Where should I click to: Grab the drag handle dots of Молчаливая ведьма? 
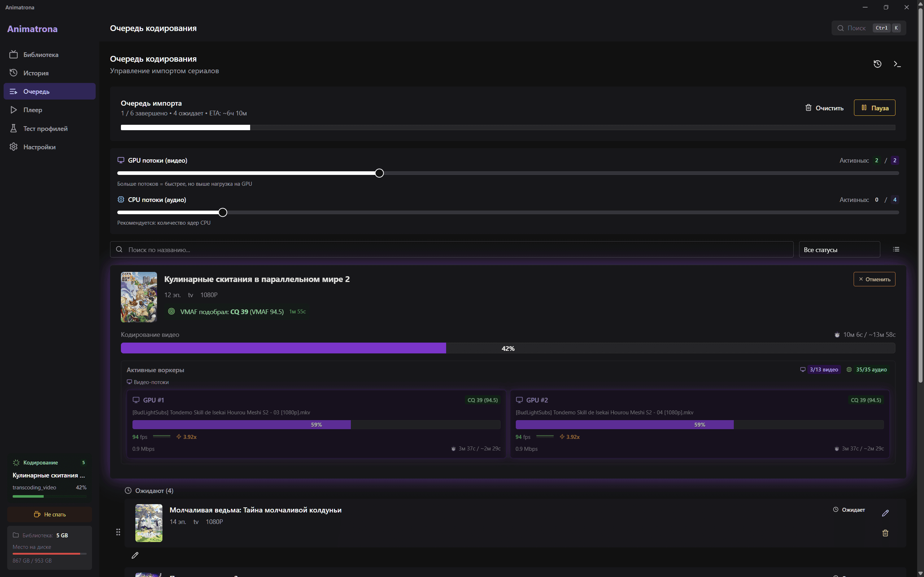(118, 532)
